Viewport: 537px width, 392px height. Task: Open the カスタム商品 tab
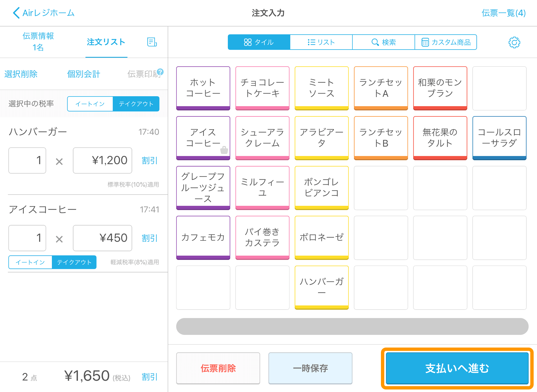pyautogui.click(x=446, y=42)
